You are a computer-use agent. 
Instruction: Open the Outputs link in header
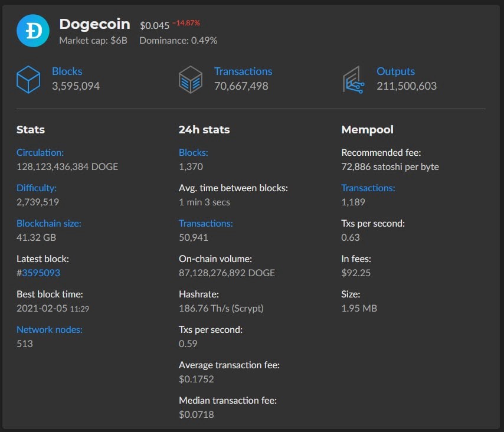point(395,71)
